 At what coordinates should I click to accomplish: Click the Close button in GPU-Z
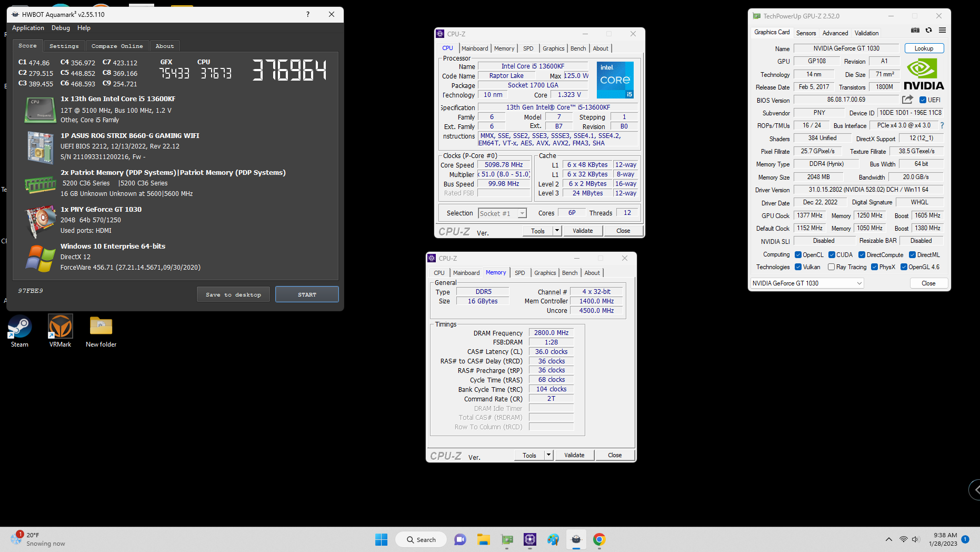point(928,283)
